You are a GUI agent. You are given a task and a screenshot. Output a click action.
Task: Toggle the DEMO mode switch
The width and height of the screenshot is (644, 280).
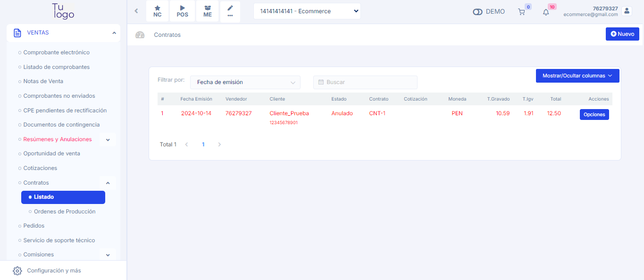(477, 12)
